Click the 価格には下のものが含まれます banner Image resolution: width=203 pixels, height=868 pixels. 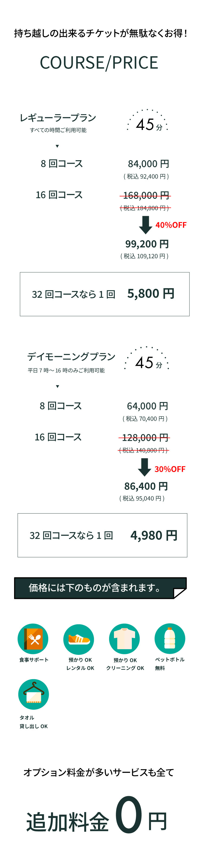[100, 588]
